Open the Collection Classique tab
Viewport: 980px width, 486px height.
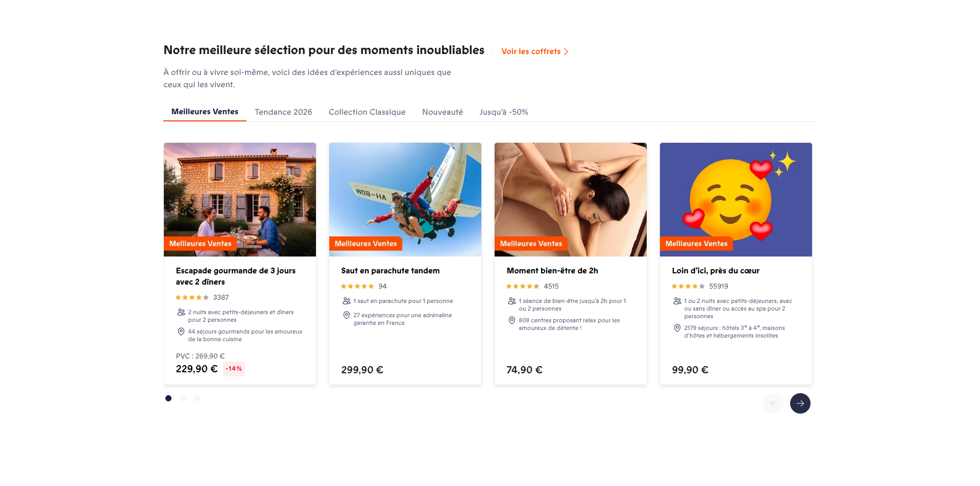pyautogui.click(x=367, y=112)
